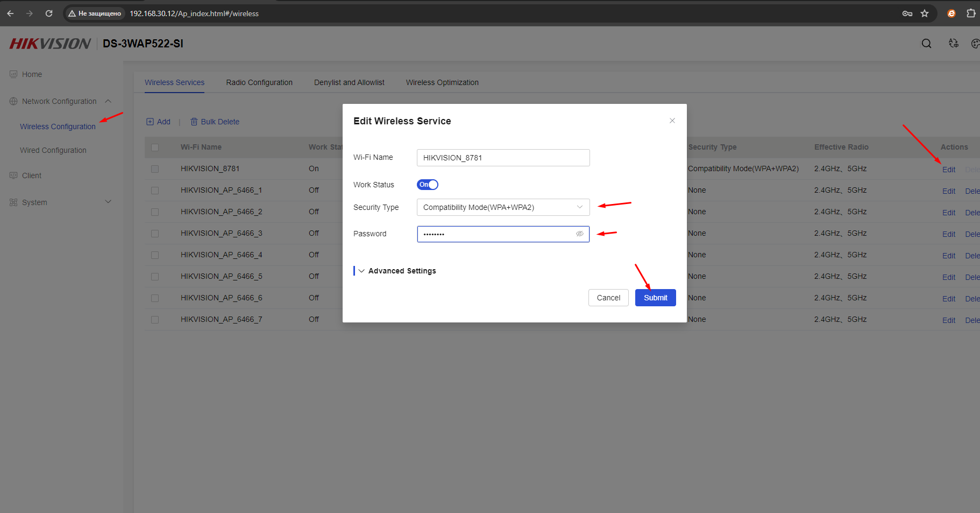Switch to the Radio Configuration tab
Viewport: 980px width, 513px height.
point(259,82)
